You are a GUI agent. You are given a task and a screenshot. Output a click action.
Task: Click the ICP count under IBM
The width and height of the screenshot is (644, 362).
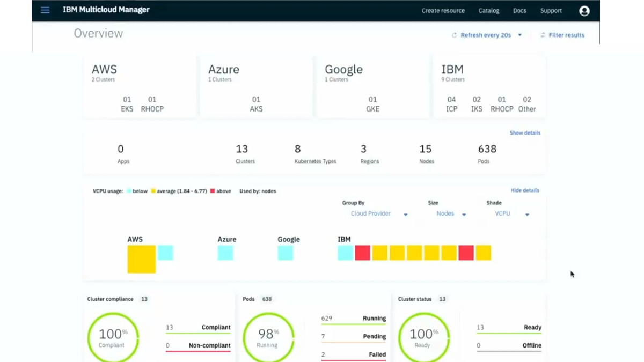[452, 104]
